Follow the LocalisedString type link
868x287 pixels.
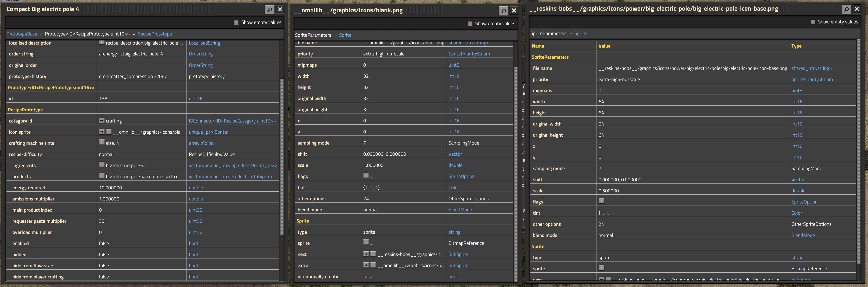tap(204, 43)
